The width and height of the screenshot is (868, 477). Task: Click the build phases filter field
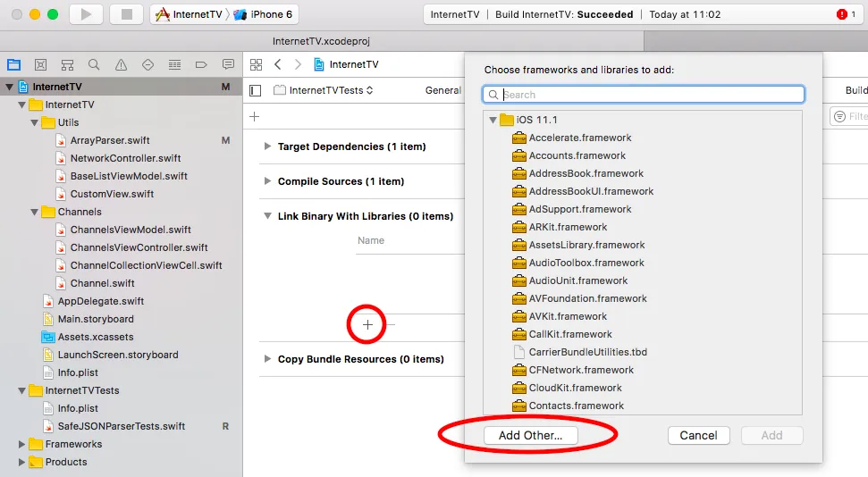coord(850,117)
